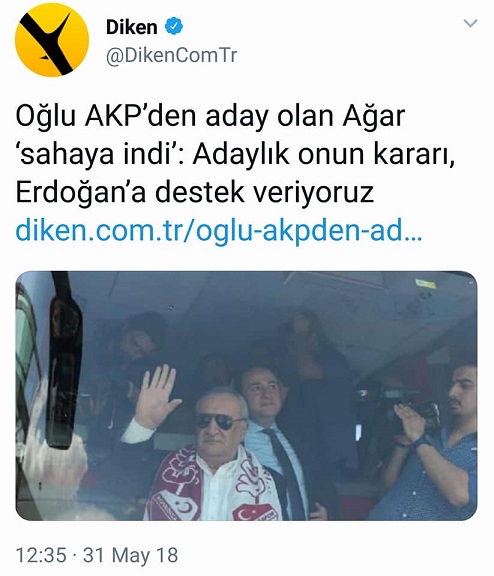This screenshot has width=494, height=576.
Task: Click the word 'Erdoğan'a' in the tweet
Action: point(81,192)
